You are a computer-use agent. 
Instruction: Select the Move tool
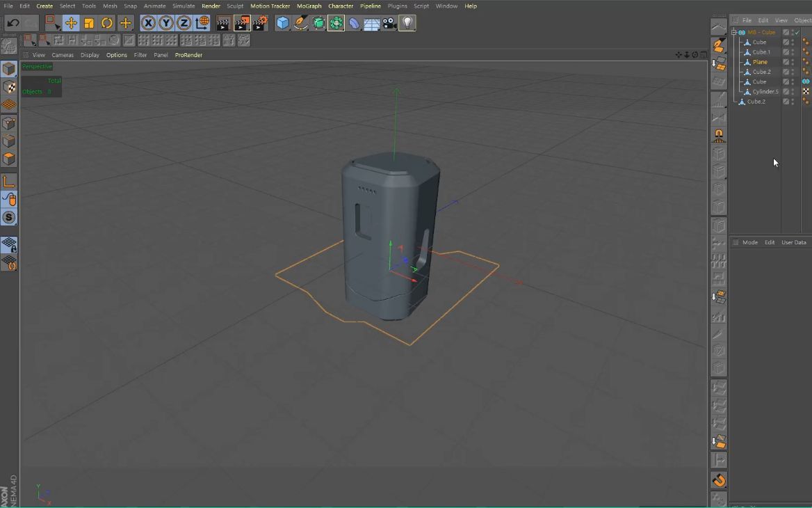pos(72,23)
